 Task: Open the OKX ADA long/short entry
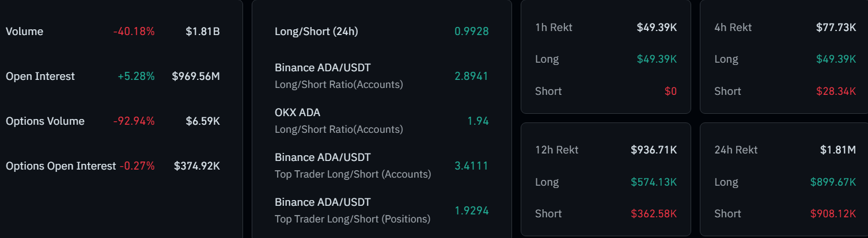297,113
